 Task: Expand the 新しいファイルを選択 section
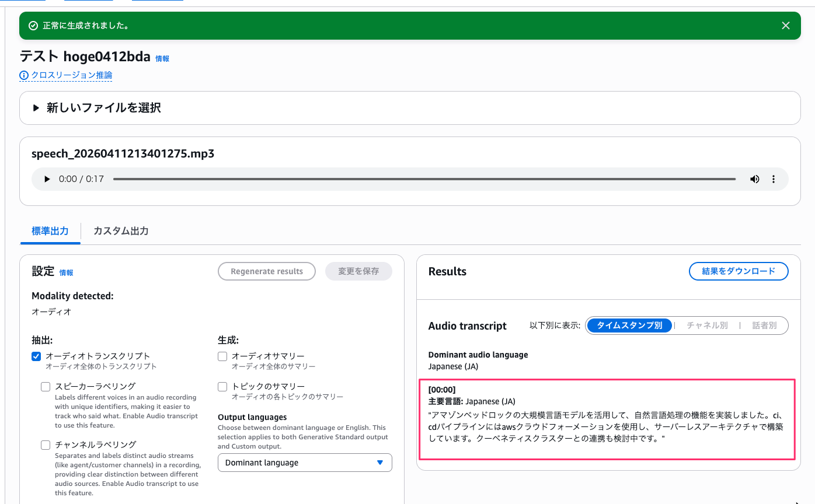36,108
